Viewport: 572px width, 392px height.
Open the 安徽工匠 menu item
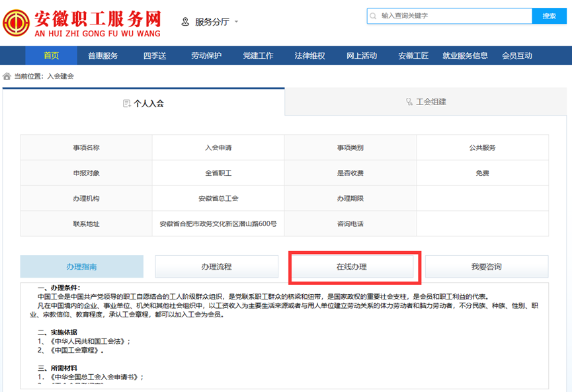[x=413, y=56]
